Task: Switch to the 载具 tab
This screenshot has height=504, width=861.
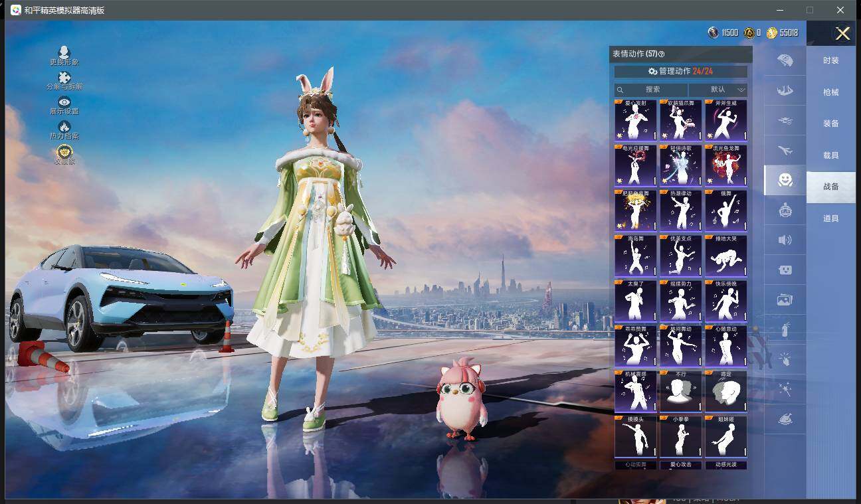Action: click(x=831, y=155)
